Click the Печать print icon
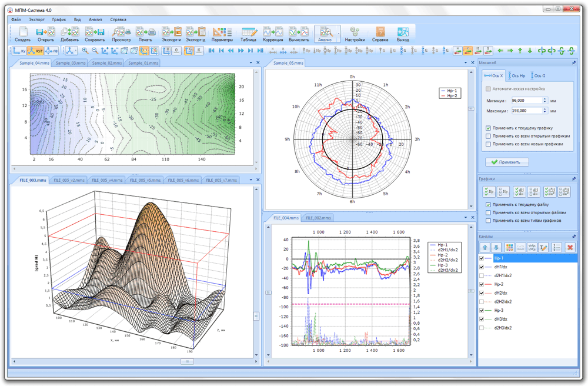This screenshot has height=386, width=588. (x=145, y=34)
